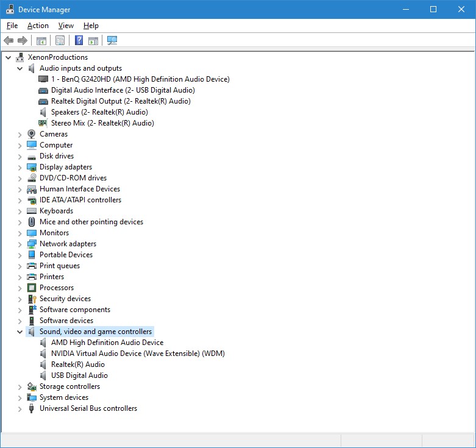Image resolution: width=476 pixels, height=448 pixels.
Task: Open the File menu
Action: coord(12,26)
